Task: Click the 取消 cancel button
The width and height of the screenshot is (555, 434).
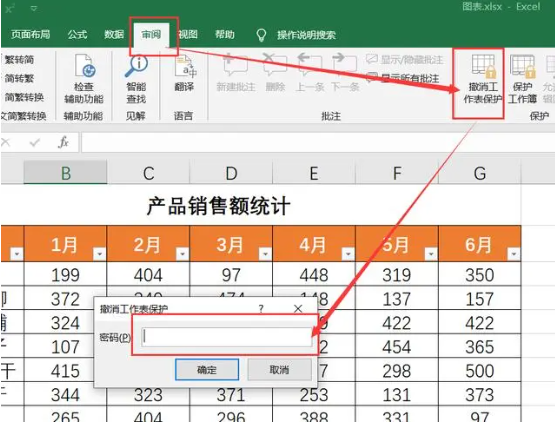Action: tap(279, 370)
